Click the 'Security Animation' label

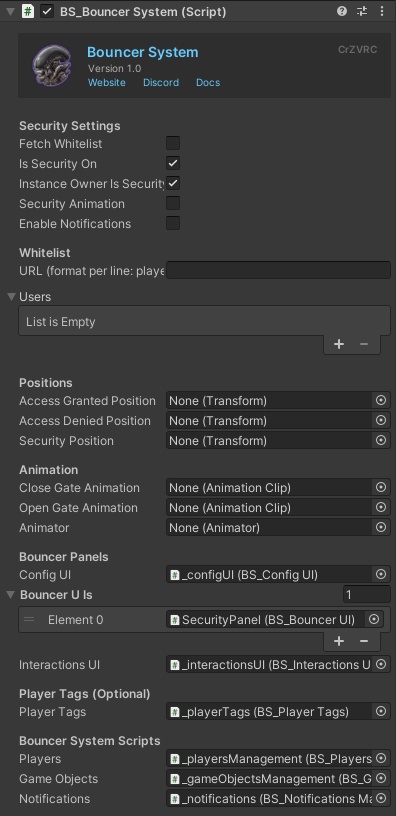point(72,203)
